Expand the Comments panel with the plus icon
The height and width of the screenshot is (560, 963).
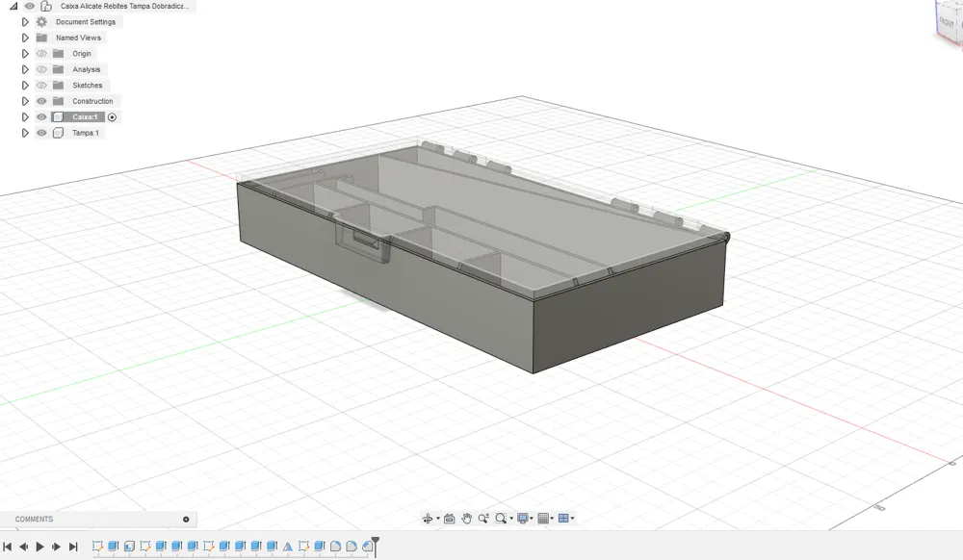(x=186, y=520)
